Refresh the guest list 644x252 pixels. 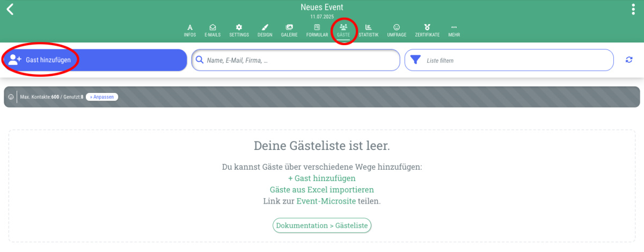pos(629,60)
